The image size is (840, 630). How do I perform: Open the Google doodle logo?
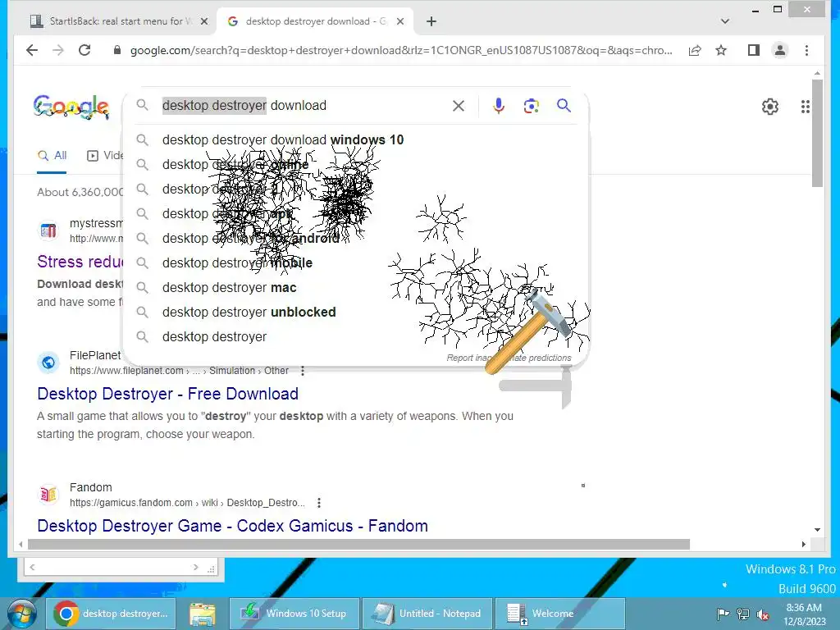tap(71, 107)
